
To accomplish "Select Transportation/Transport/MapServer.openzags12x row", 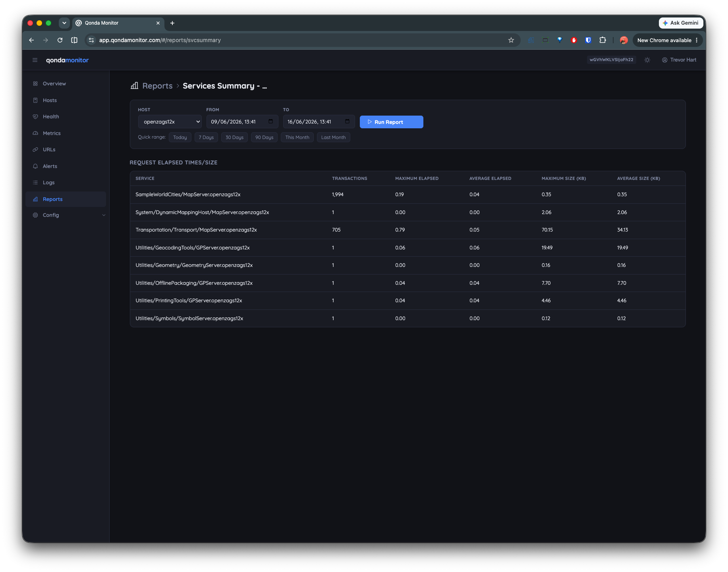I will tap(408, 230).
